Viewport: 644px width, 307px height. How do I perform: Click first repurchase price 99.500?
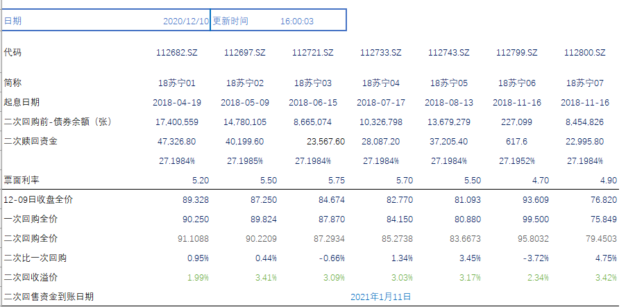point(535,219)
